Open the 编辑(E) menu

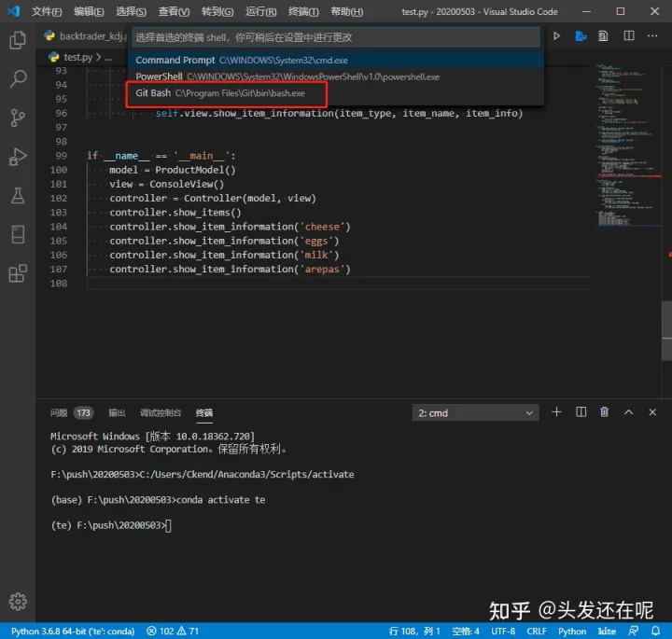pyautogui.click(x=89, y=11)
